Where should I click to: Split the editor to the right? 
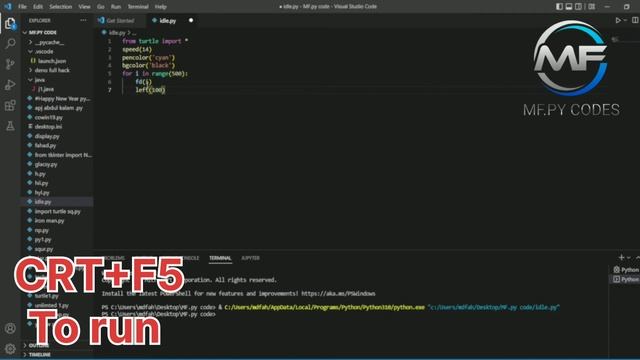[635, 20]
